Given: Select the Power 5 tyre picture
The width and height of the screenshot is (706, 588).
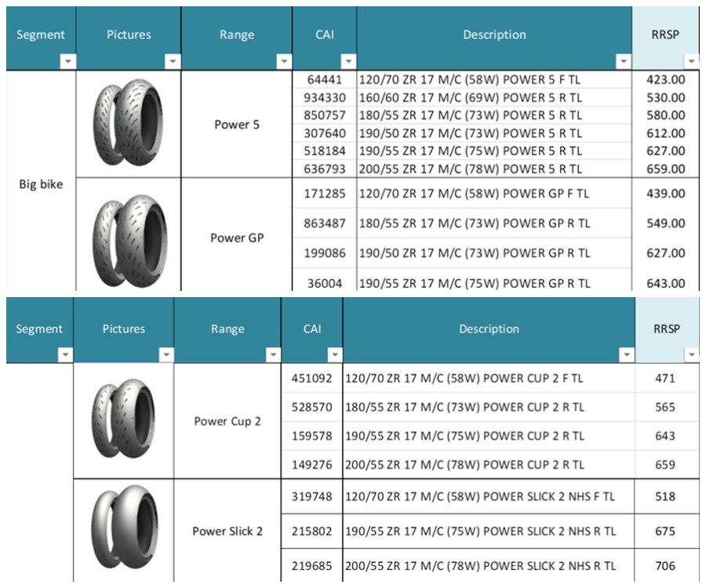Looking at the screenshot, I should pos(129,122).
